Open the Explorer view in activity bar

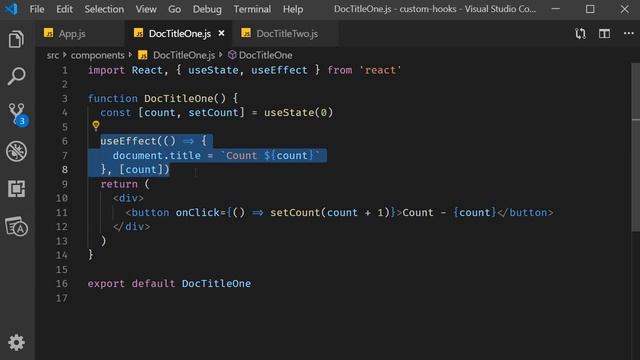(x=16, y=39)
